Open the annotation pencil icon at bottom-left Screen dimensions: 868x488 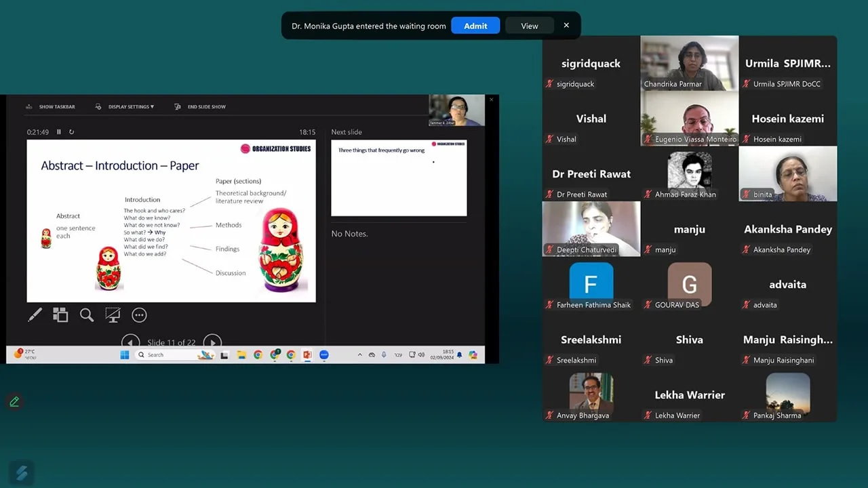point(14,402)
